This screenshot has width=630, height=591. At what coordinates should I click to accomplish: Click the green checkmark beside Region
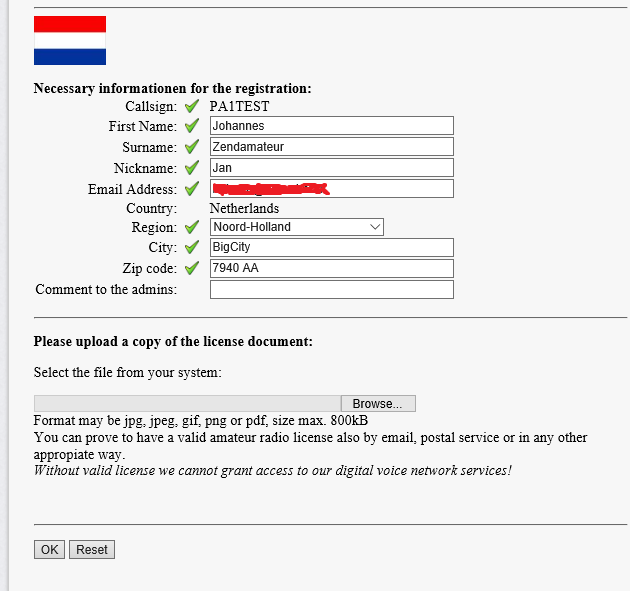coord(192,227)
